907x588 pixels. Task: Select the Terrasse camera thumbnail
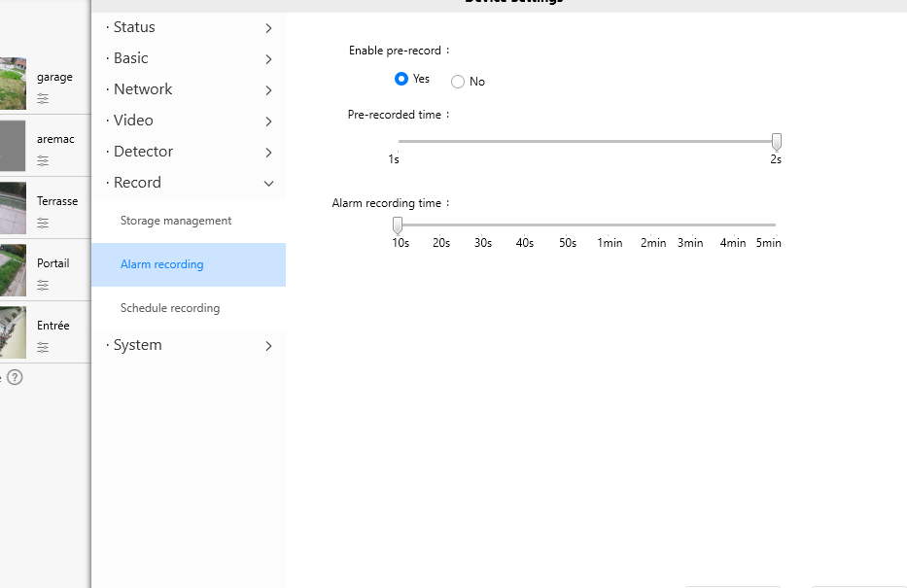(x=13, y=208)
